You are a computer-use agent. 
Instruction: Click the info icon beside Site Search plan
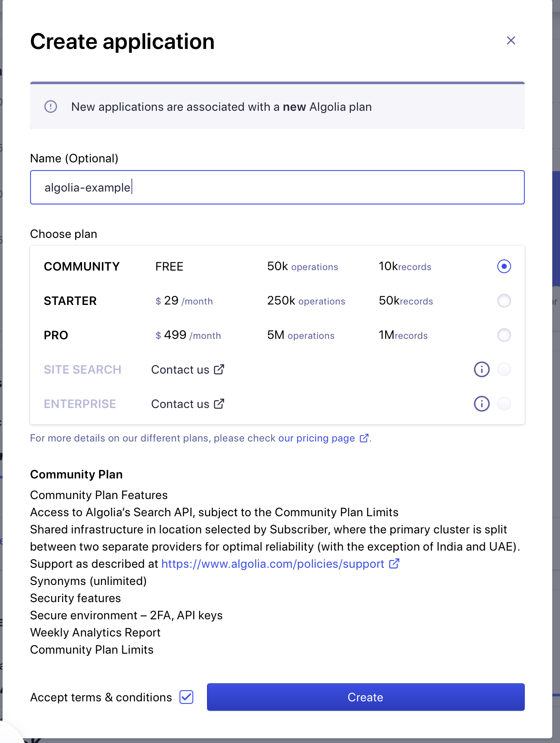point(481,369)
